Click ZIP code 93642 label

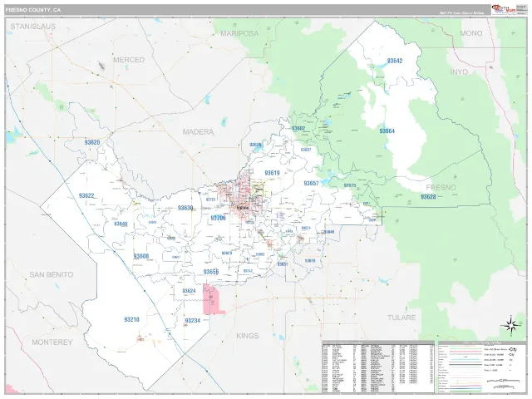point(395,61)
